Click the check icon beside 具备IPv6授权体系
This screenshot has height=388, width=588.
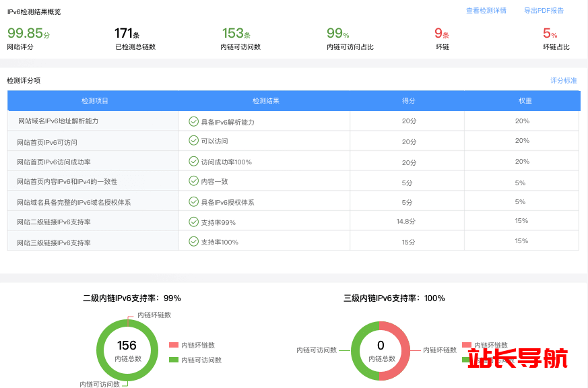[x=193, y=201]
